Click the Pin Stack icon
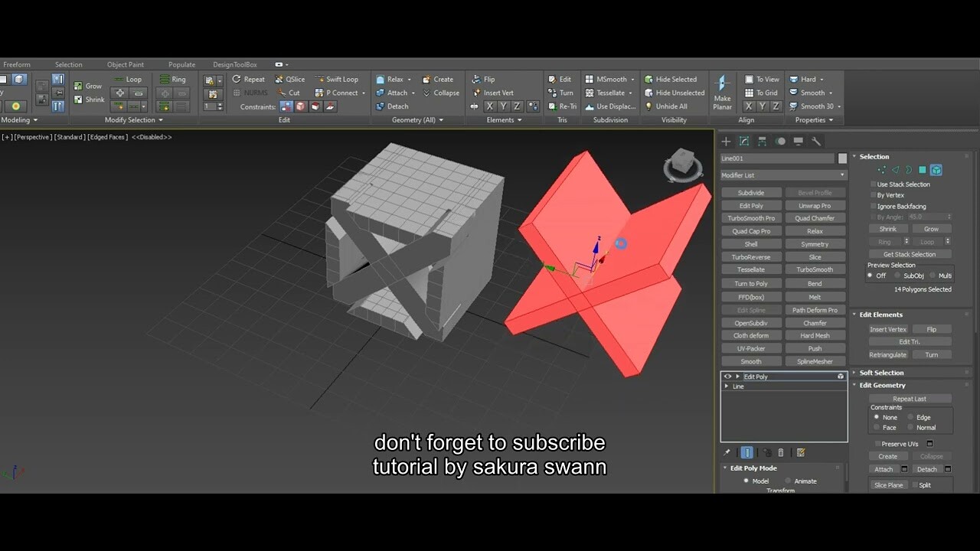980x551 pixels. pyautogui.click(x=727, y=453)
